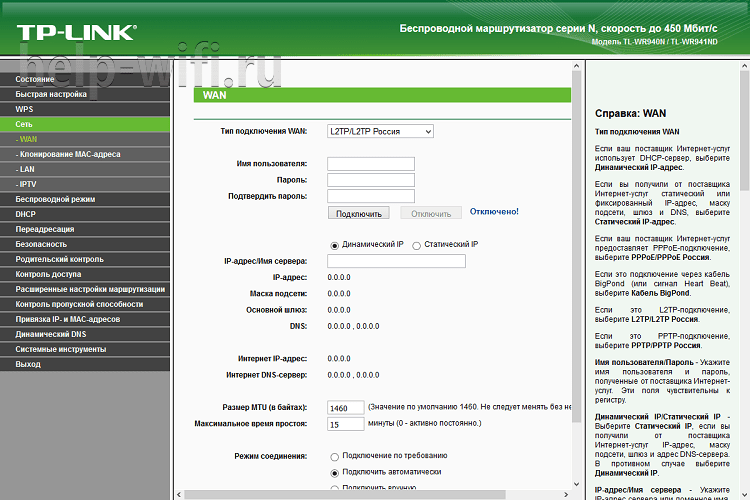Click Максимальное время простоя field
The image size is (750, 500).
click(x=345, y=424)
